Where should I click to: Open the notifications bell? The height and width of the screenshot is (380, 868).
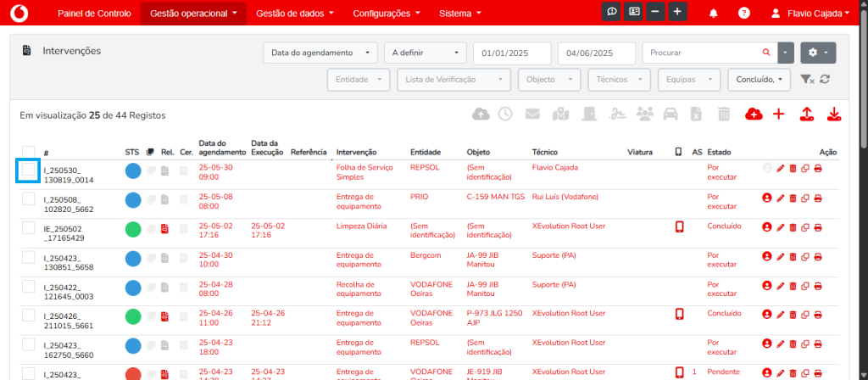pyautogui.click(x=714, y=14)
